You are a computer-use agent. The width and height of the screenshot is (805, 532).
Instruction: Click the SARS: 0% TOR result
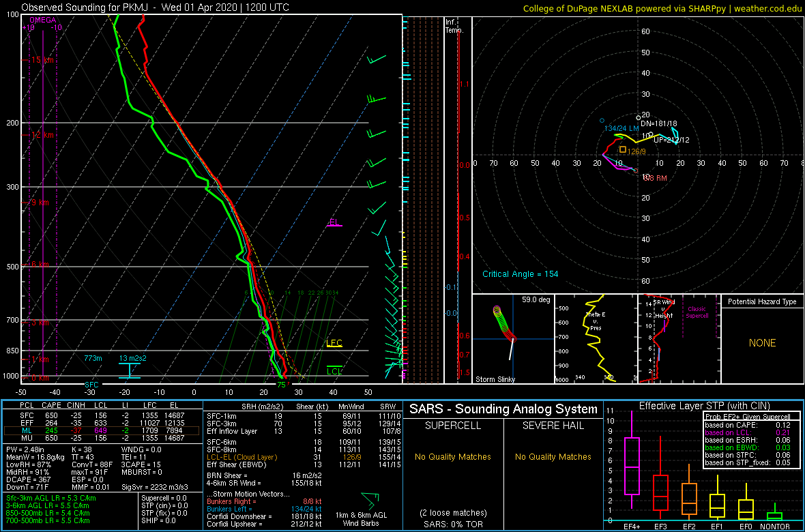coord(453,523)
